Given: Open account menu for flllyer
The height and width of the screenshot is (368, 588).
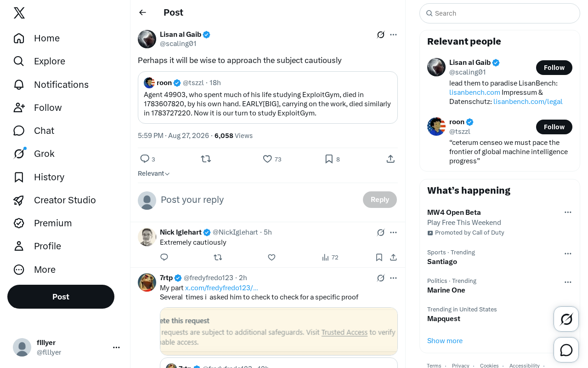Looking at the screenshot, I should click(116, 347).
